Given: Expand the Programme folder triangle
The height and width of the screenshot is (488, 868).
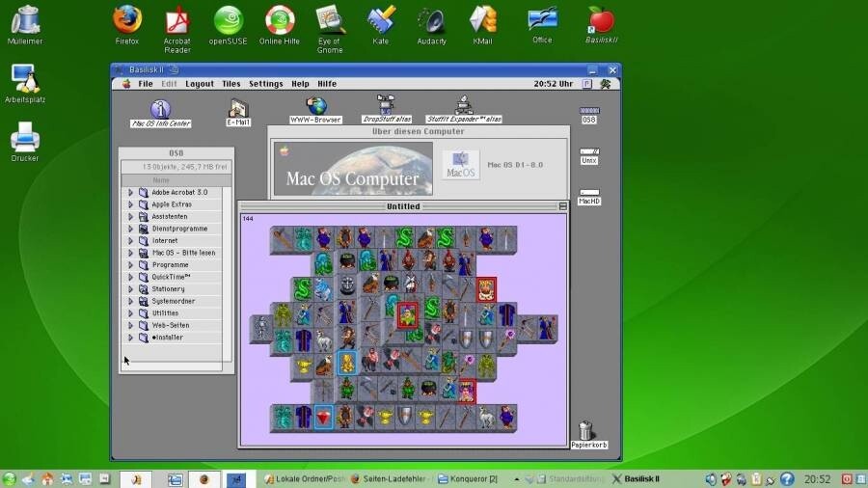Looking at the screenshot, I should click(x=130, y=265).
